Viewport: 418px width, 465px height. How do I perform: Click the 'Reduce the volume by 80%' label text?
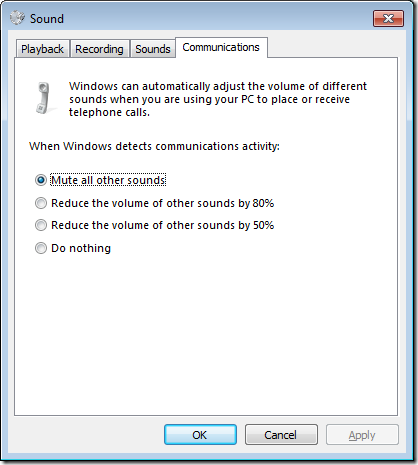click(x=163, y=203)
